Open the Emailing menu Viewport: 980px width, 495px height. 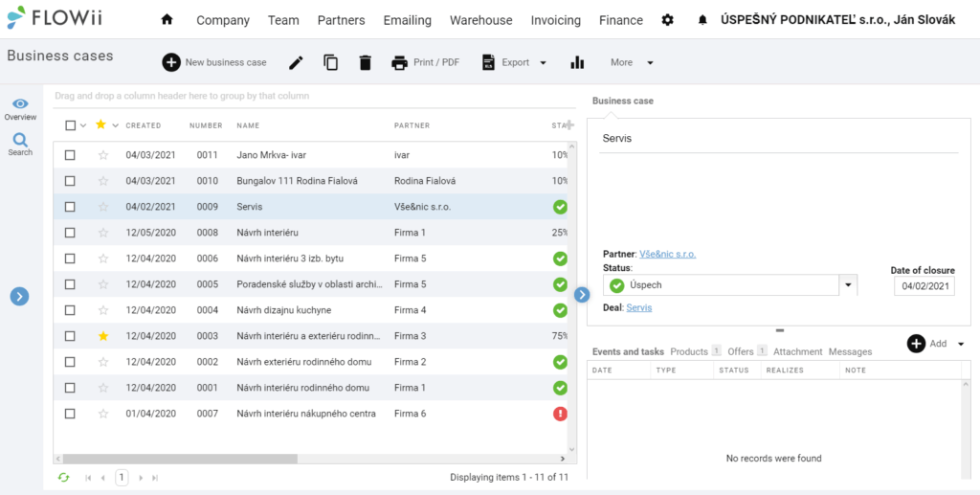tap(408, 21)
